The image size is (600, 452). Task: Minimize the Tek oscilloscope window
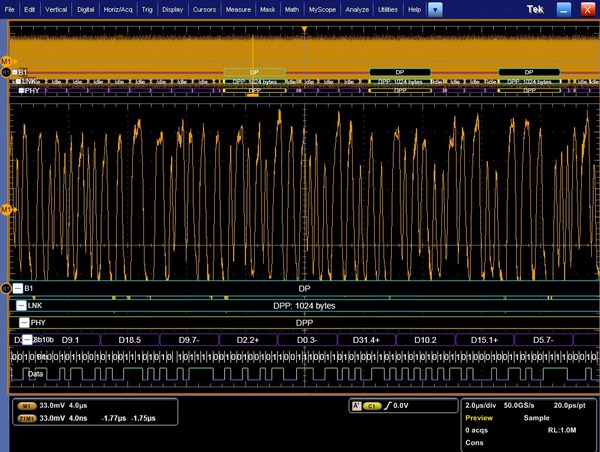coord(564,10)
